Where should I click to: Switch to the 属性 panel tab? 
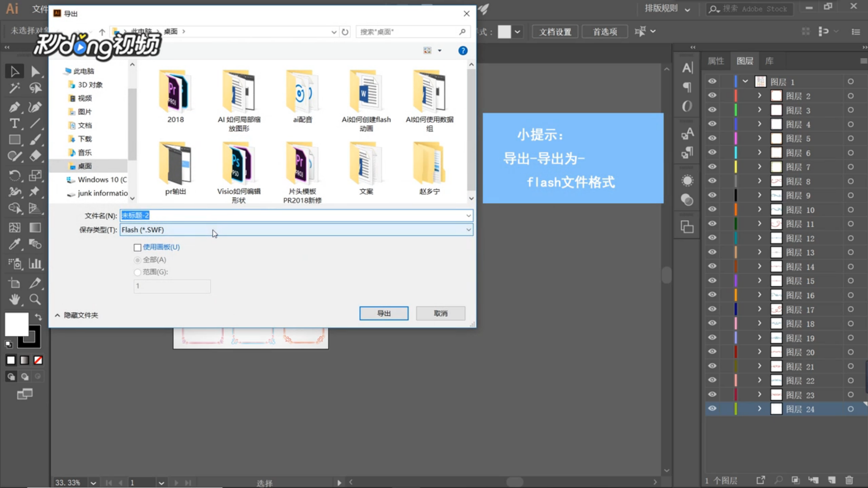click(716, 61)
